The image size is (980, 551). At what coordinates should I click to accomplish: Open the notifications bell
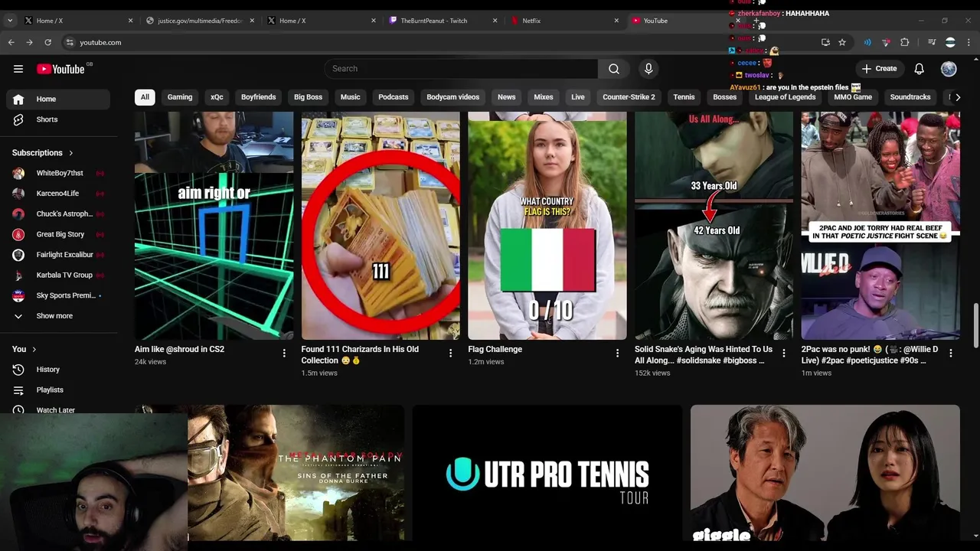point(920,69)
